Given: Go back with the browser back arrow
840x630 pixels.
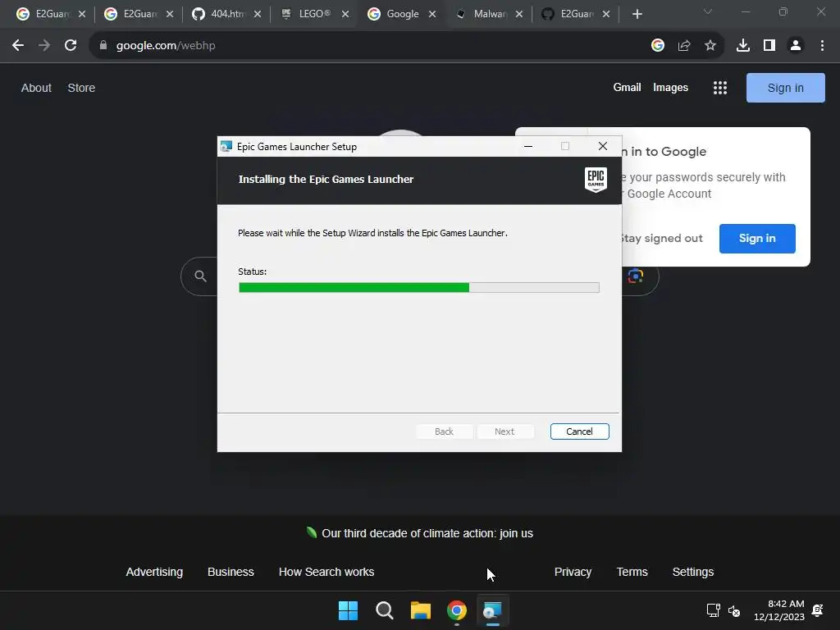Looking at the screenshot, I should coord(18,46).
